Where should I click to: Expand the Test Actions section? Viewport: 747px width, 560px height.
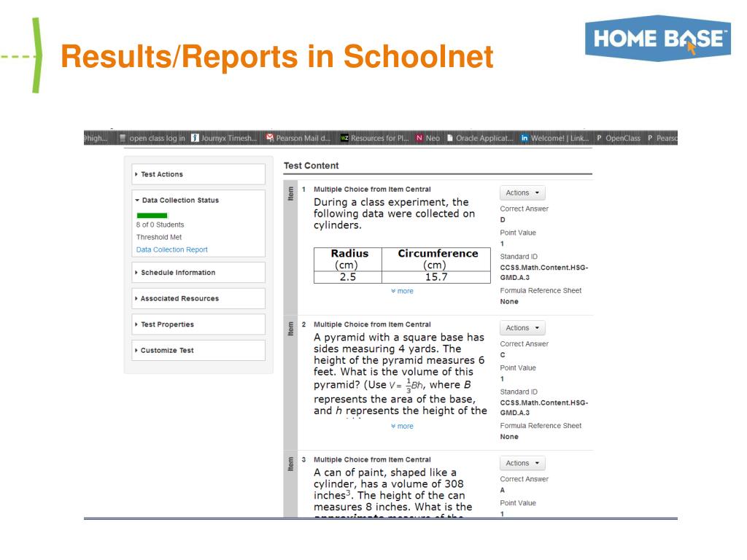pos(198,174)
